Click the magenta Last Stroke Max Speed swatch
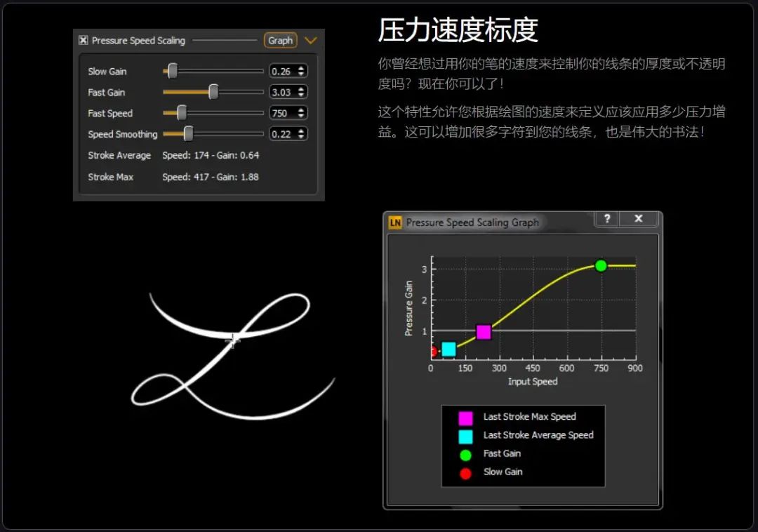This screenshot has width=758, height=532. 464,417
